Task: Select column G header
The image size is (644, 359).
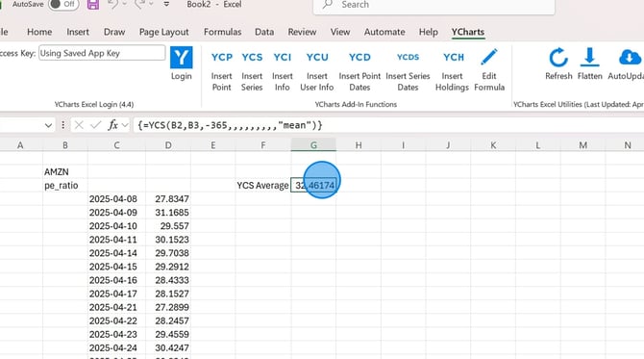Action: tap(313, 145)
